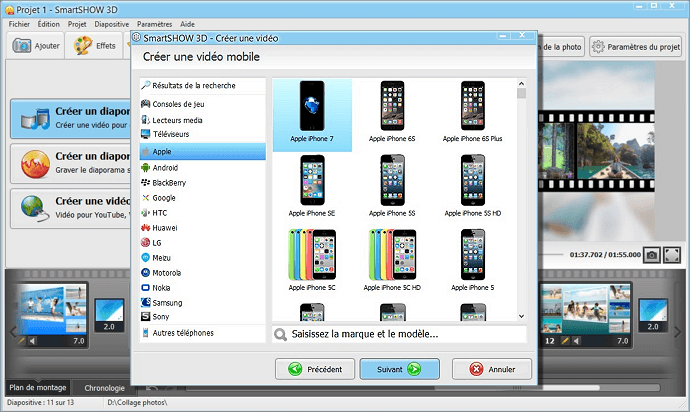Image resolution: width=690 pixels, height=412 pixels.
Task: Select the Motorola brand
Action: point(203,272)
